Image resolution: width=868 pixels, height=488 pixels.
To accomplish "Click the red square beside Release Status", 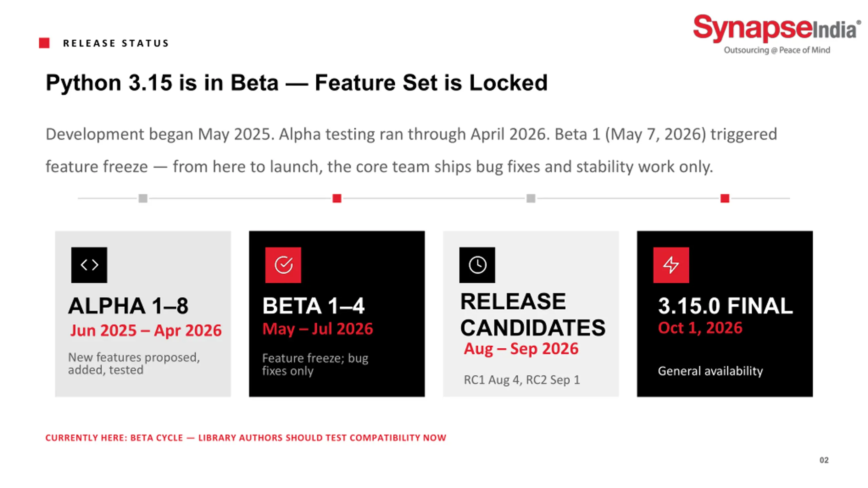I will [x=44, y=43].
